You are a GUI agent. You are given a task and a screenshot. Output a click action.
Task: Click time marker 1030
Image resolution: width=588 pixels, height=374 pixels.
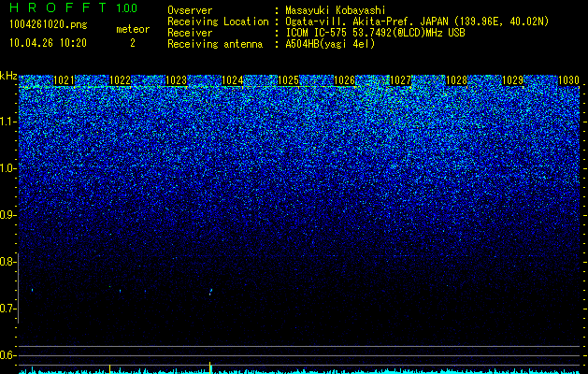point(569,80)
